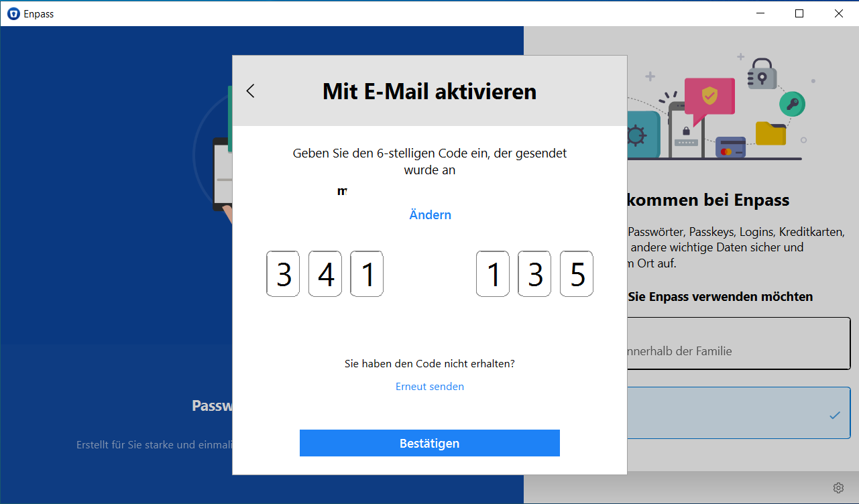The height and width of the screenshot is (504, 859).
Task: Click the code box containing 4
Action: click(x=325, y=273)
